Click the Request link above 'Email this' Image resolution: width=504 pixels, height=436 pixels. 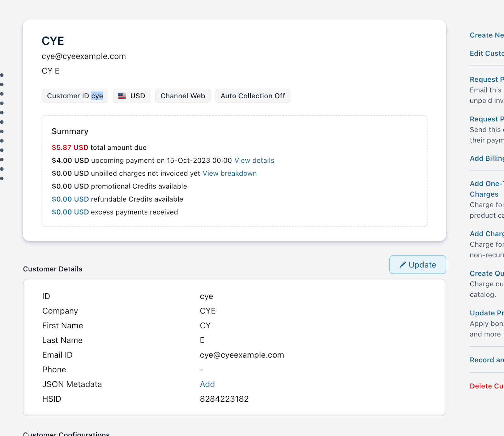[486, 79]
